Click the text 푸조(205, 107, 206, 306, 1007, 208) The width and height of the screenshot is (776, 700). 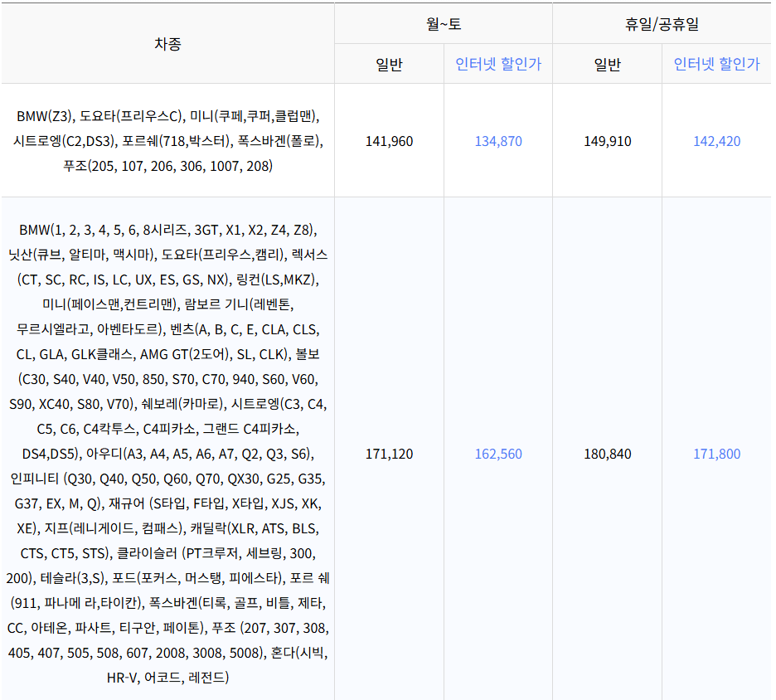tap(166, 166)
